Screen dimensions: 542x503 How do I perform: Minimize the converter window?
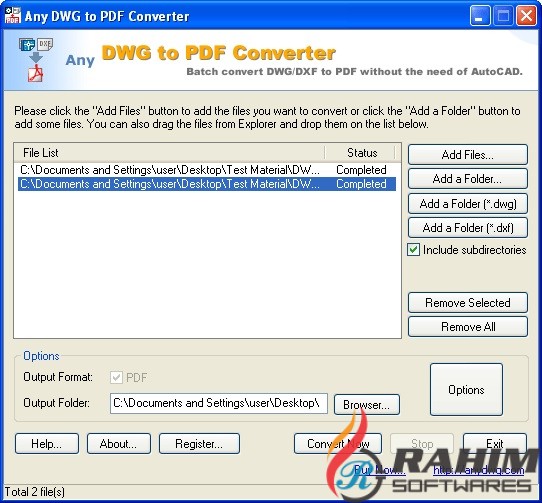tap(479, 16)
